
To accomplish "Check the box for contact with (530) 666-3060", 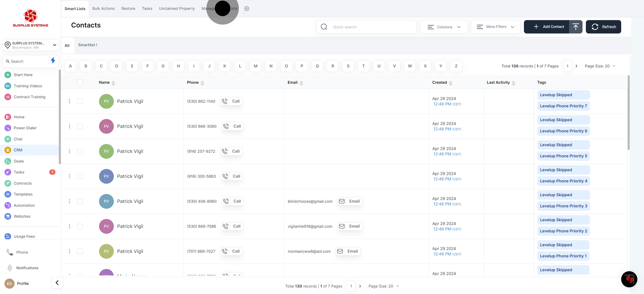I will 80,126.
